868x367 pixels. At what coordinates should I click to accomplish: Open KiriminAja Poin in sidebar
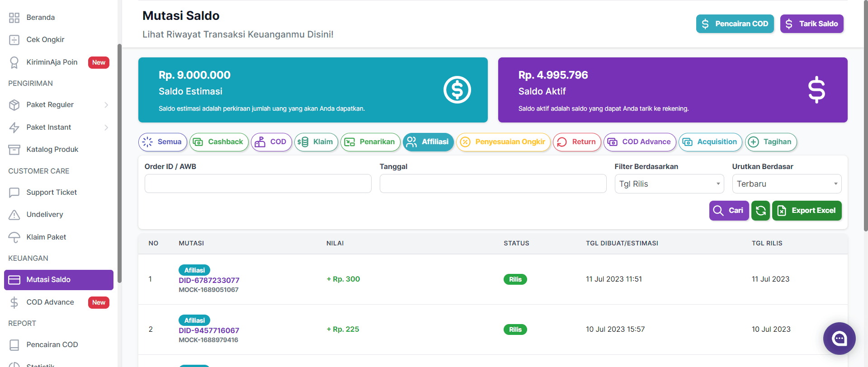coord(52,62)
